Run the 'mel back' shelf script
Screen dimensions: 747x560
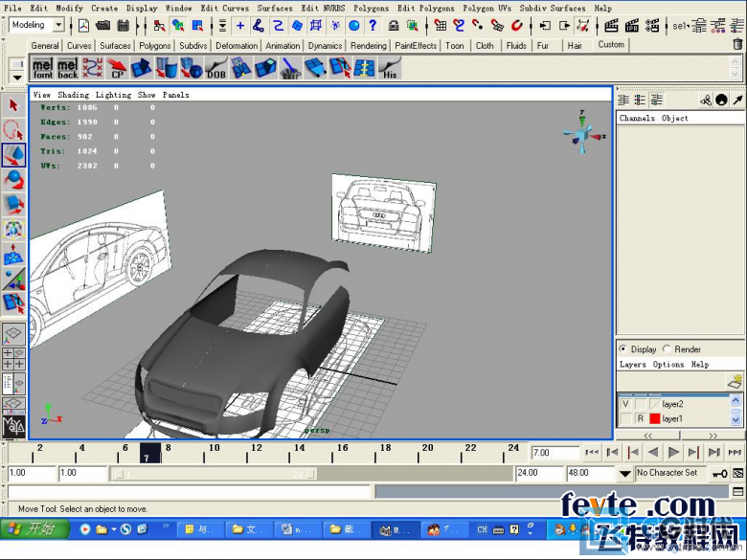coord(67,68)
